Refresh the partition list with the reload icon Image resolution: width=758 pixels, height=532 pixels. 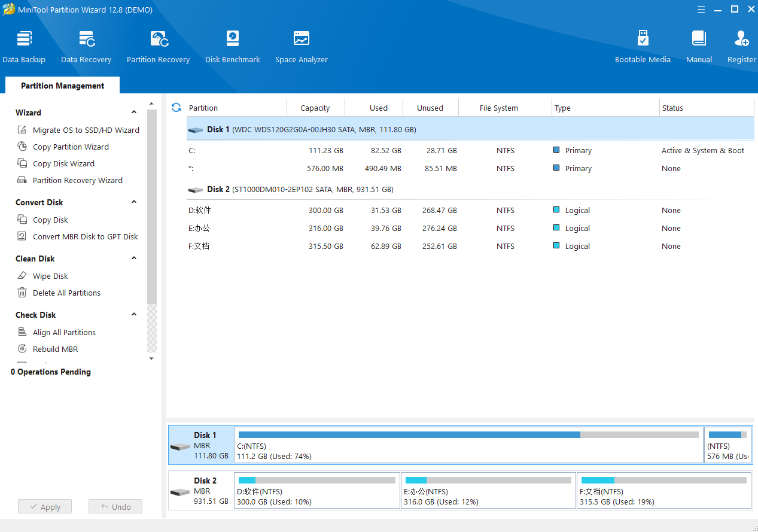click(x=176, y=108)
